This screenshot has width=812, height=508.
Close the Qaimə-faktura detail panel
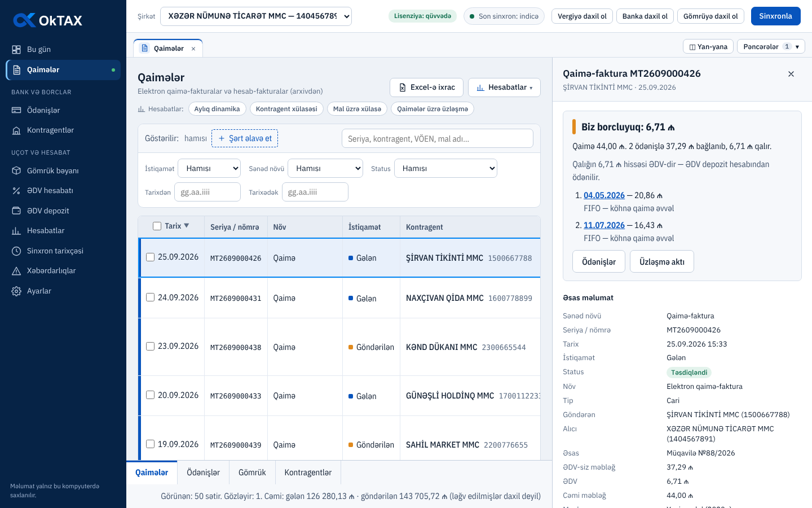pyautogui.click(x=791, y=74)
